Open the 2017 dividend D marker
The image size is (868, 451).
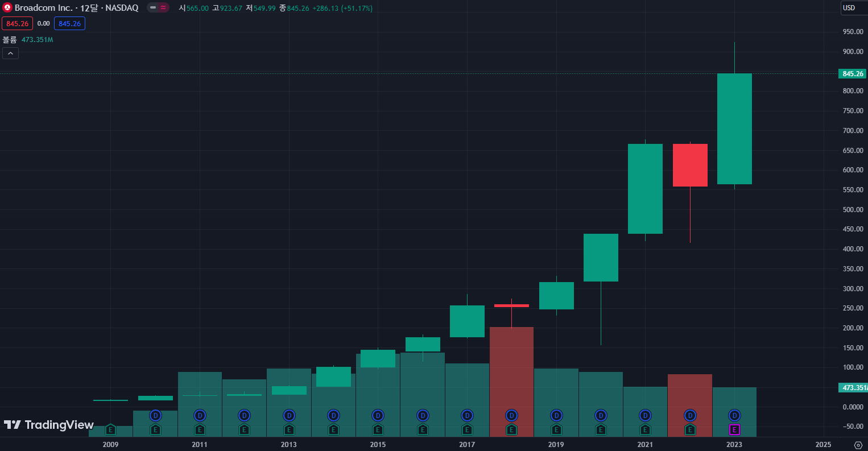pyautogui.click(x=467, y=415)
